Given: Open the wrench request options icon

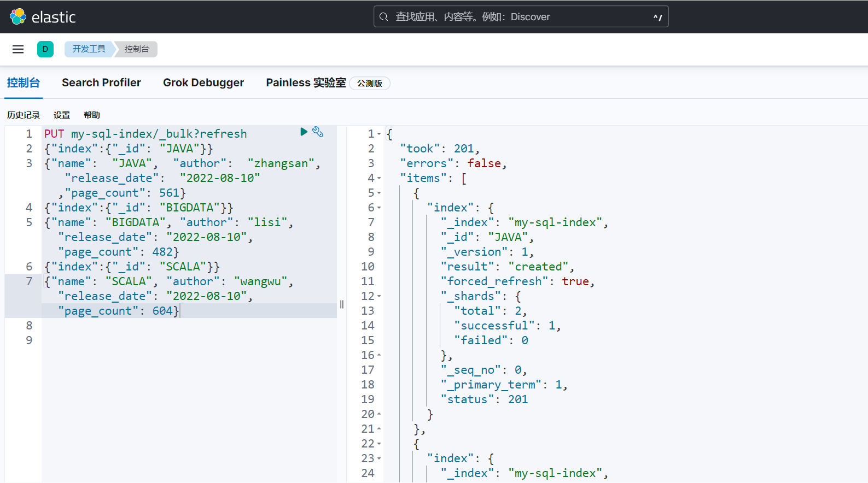Looking at the screenshot, I should (x=318, y=132).
